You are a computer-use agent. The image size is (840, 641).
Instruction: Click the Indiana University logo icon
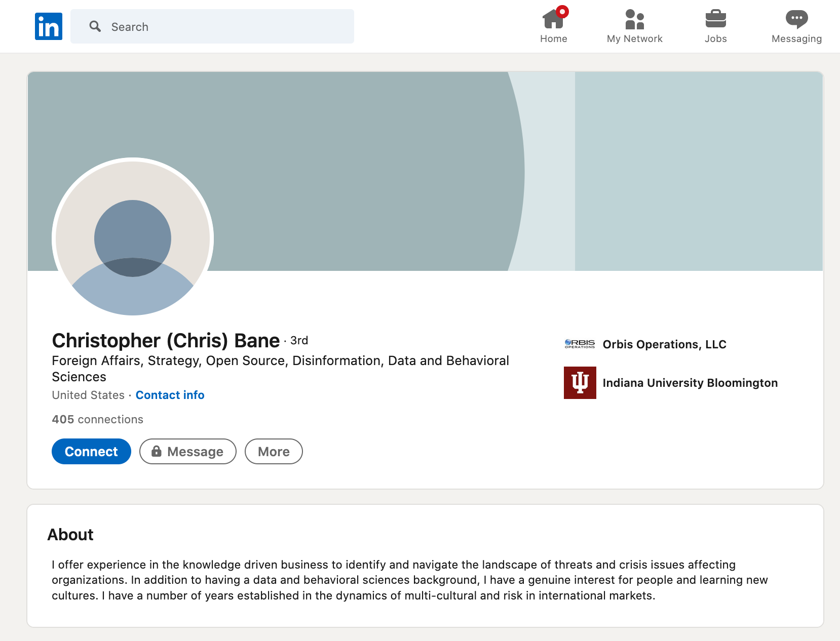(x=580, y=383)
